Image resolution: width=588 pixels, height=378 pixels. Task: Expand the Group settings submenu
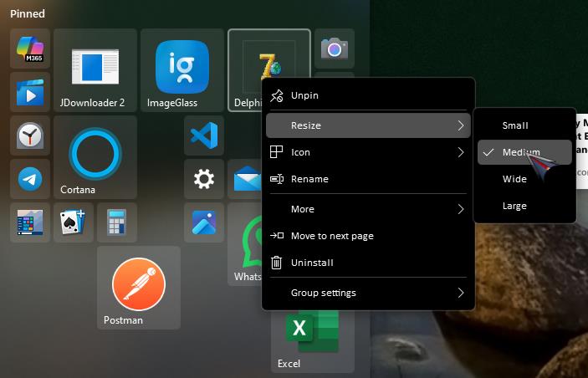[368, 293]
